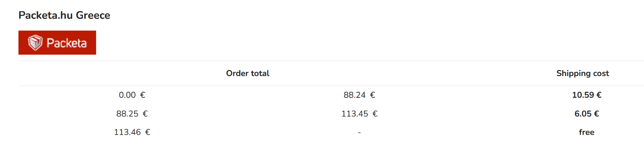Click the euro sign after 113.45
This screenshot has width=644, height=157.
[x=375, y=114]
